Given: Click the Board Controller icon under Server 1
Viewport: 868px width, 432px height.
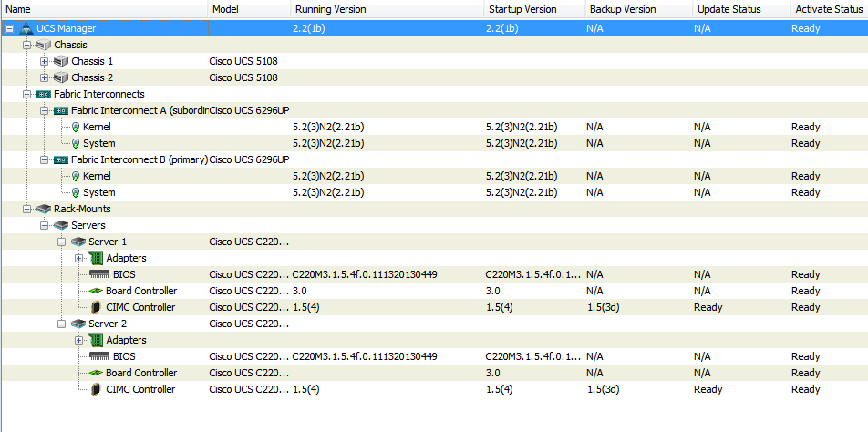Looking at the screenshot, I should pos(96,291).
